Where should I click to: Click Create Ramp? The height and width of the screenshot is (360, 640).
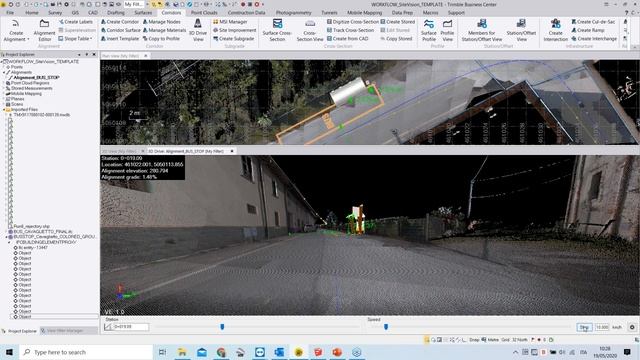[588, 30]
